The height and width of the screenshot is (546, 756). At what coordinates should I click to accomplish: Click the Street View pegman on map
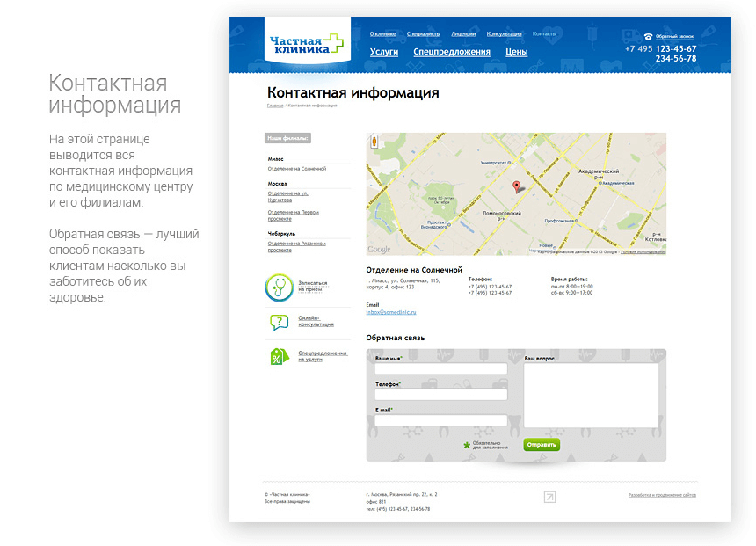click(375, 142)
